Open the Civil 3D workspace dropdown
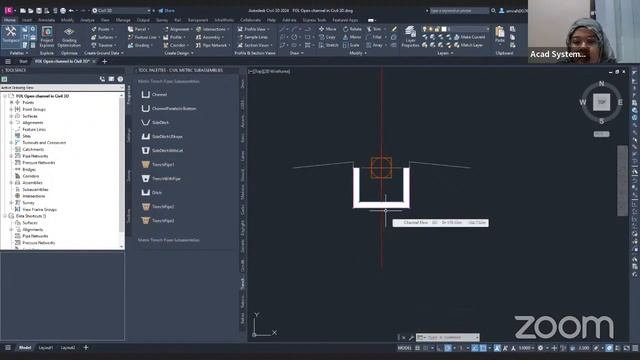This screenshot has width=640, height=360. coord(120,11)
